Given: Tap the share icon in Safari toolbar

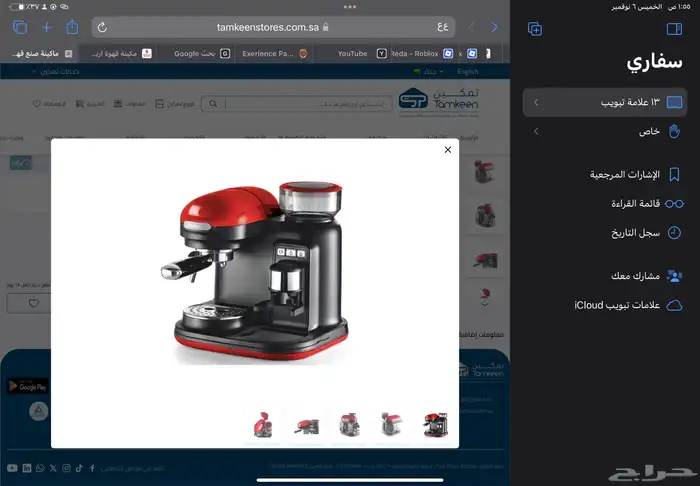Looking at the screenshot, I should tap(72, 27).
